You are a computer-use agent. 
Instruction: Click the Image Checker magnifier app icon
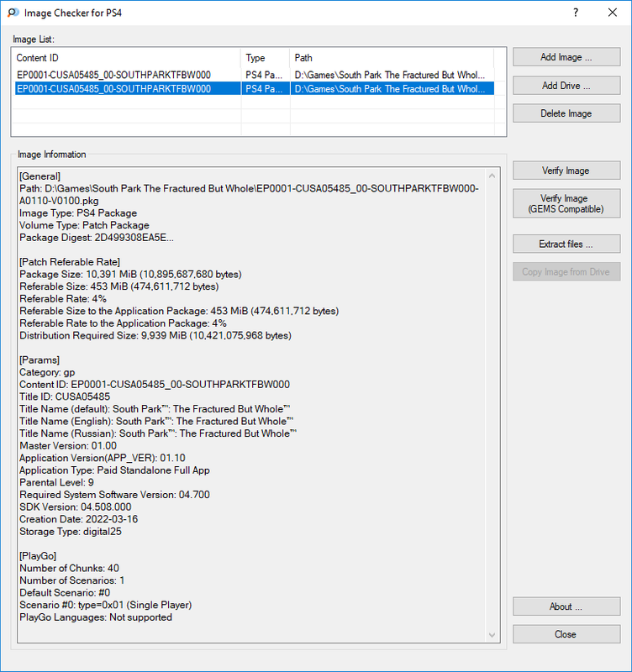tap(13, 13)
